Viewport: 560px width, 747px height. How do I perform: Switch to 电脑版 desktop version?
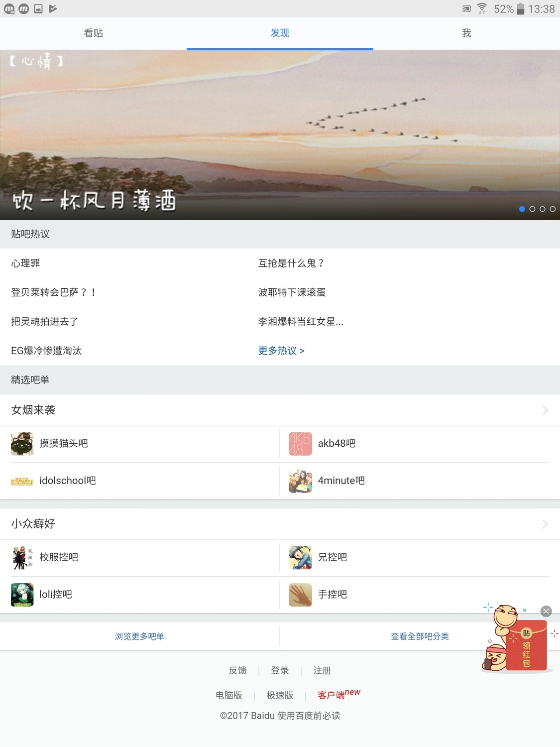[229, 695]
